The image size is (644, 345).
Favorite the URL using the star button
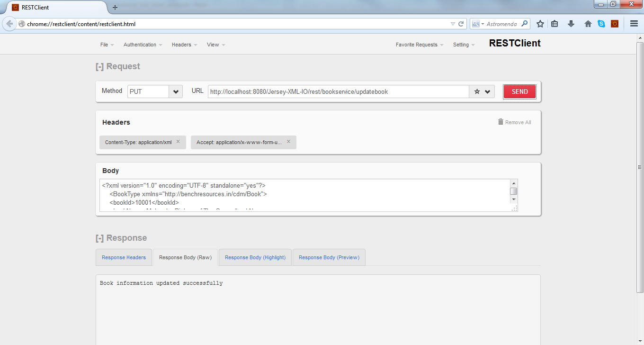tap(477, 92)
